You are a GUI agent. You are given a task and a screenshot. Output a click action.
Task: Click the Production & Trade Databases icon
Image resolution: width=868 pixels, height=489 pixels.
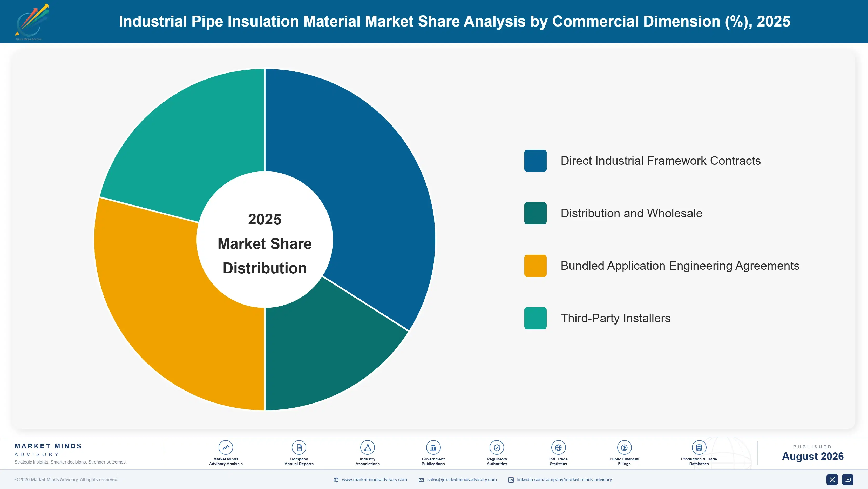click(699, 447)
